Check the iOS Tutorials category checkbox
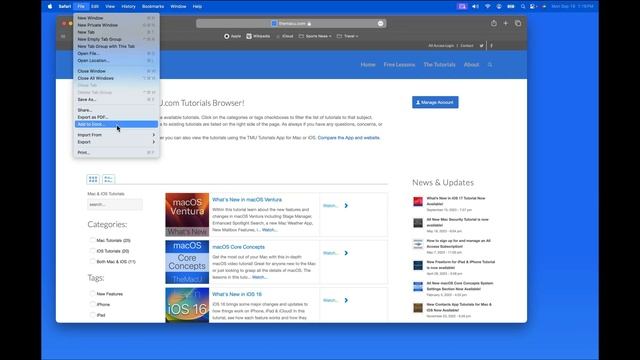The width and height of the screenshot is (640, 360). (x=92, y=251)
